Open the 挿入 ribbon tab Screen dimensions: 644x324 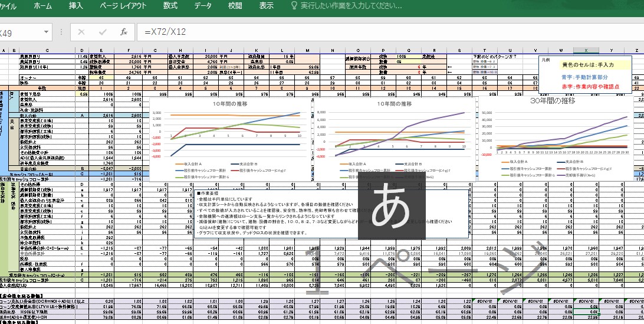pos(75,6)
